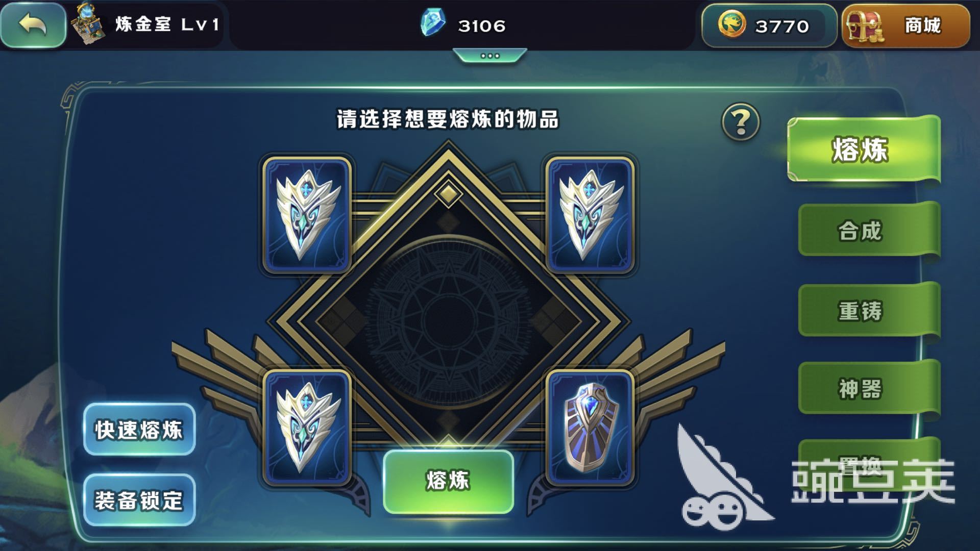Select the bottom-right shield item card
Viewport: 980px width, 551px height.
(x=590, y=428)
